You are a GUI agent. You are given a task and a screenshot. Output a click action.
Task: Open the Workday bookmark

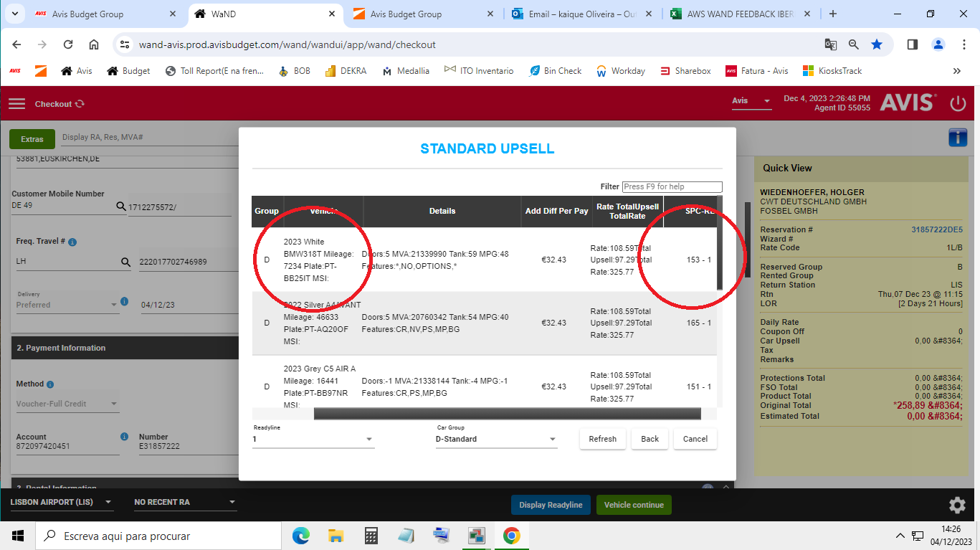[x=621, y=71]
